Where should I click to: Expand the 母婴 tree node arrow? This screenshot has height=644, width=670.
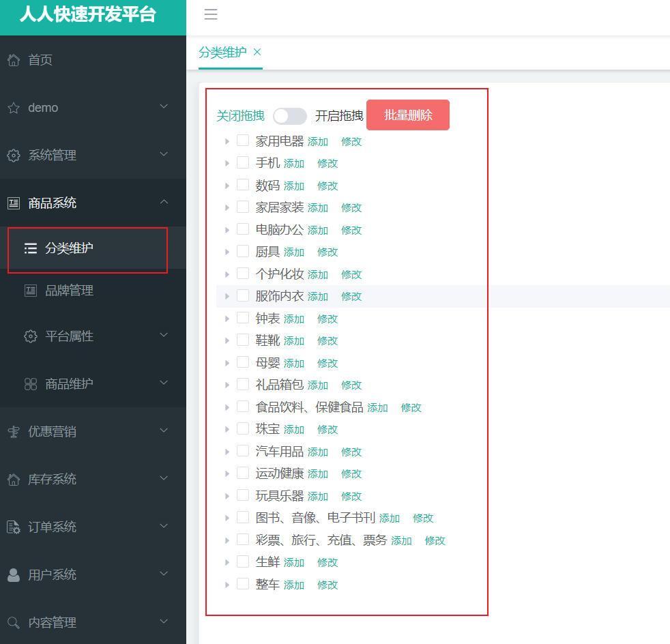point(227,363)
